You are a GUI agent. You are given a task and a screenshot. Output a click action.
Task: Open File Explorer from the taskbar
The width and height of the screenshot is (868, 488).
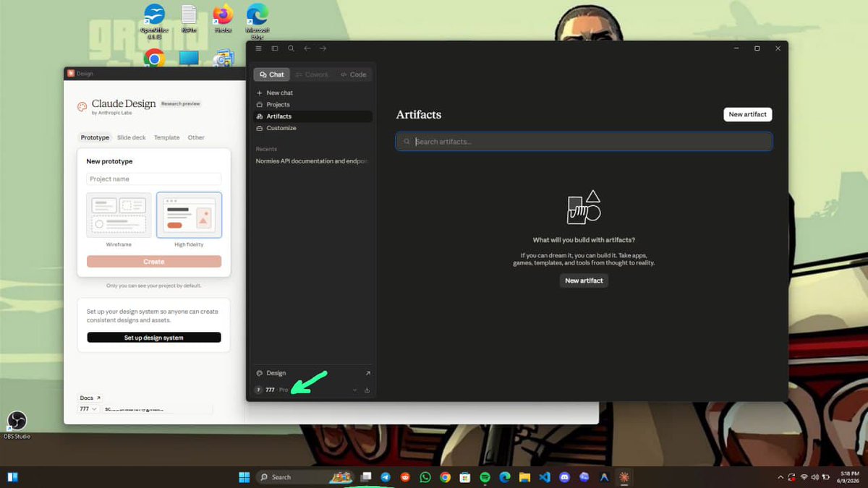click(524, 477)
